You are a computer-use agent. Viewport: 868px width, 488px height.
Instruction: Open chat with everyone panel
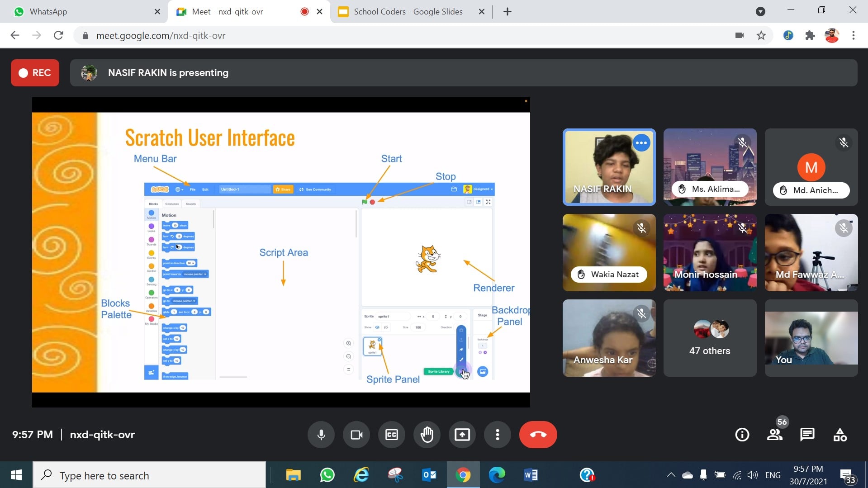coord(807,435)
